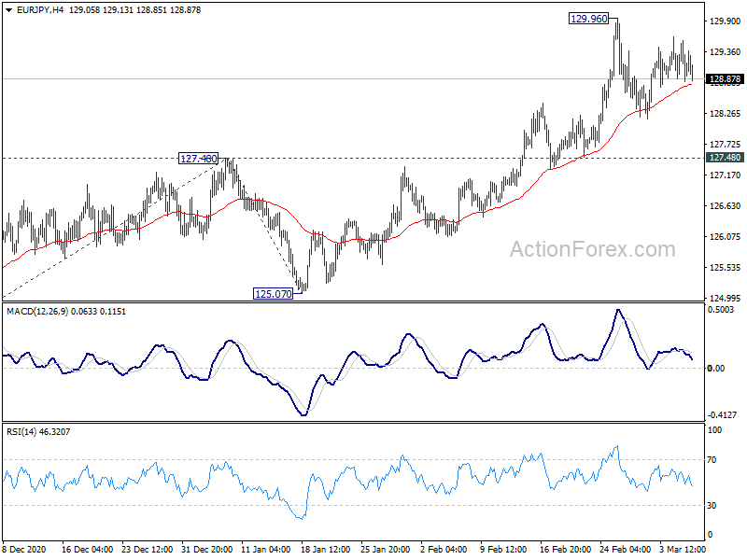Image resolution: width=747 pixels, height=560 pixels.
Task: Click the MACD scale value 0.5003
Action: click(x=721, y=310)
